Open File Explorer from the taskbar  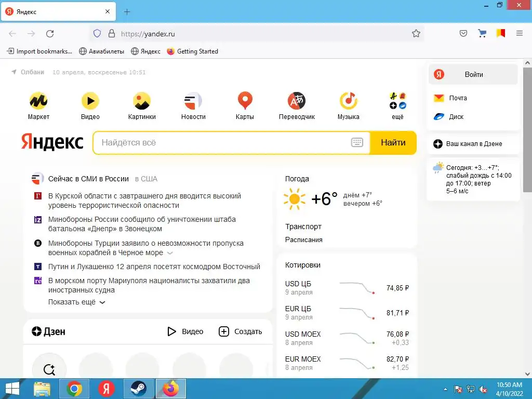[x=42, y=389]
